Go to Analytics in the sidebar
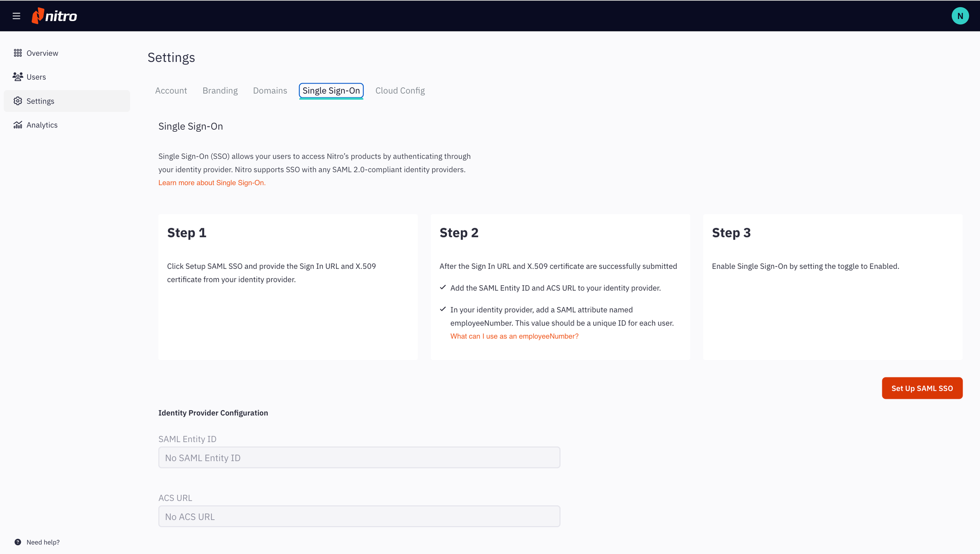980x554 pixels. [x=42, y=125]
